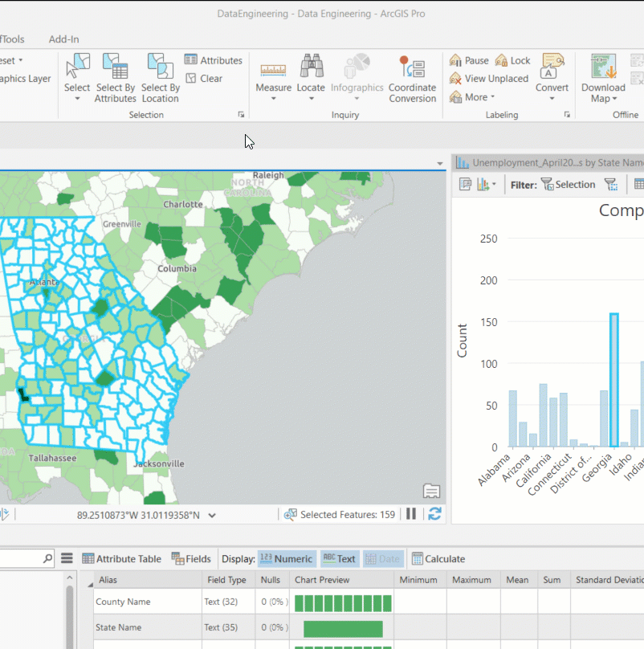
Task: Open the Attribute Table
Action: click(122, 558)
